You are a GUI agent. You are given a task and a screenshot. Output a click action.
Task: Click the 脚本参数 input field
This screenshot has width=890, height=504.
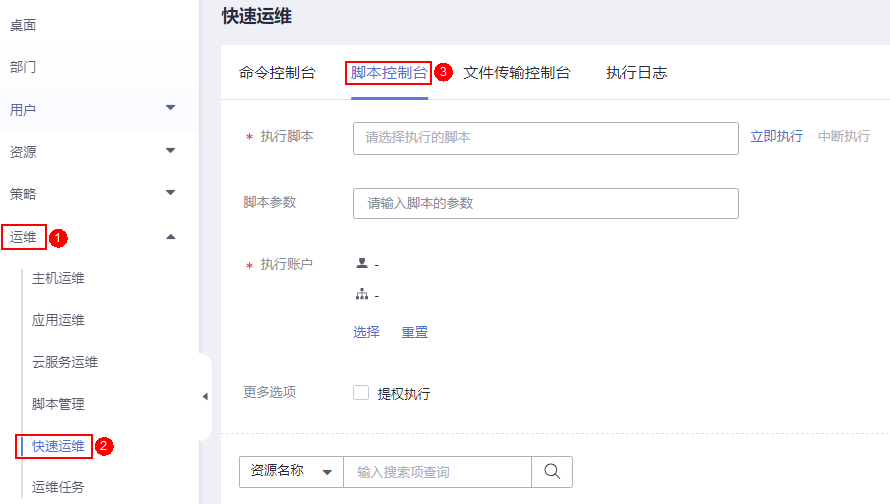(x=545, y=203)
